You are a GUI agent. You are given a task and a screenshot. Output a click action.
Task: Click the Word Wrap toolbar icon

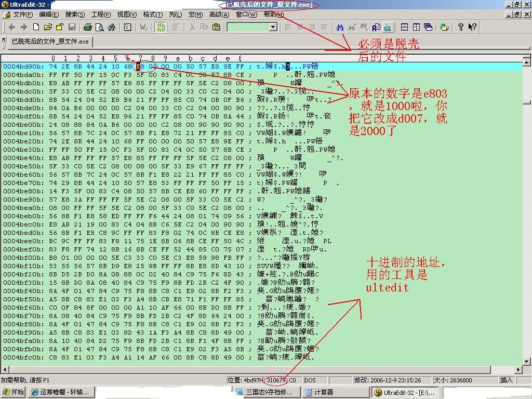click(x=144, y=27)
